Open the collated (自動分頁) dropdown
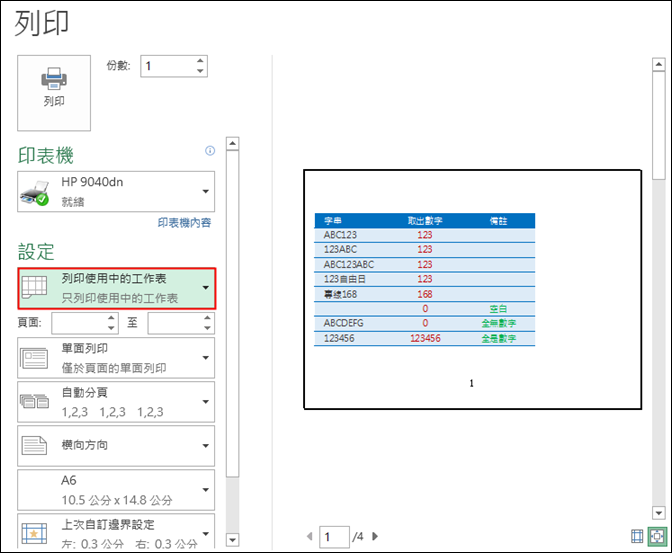Image resolution: width=672 pixels, height=553 pixels. click(x=116, y=402)
